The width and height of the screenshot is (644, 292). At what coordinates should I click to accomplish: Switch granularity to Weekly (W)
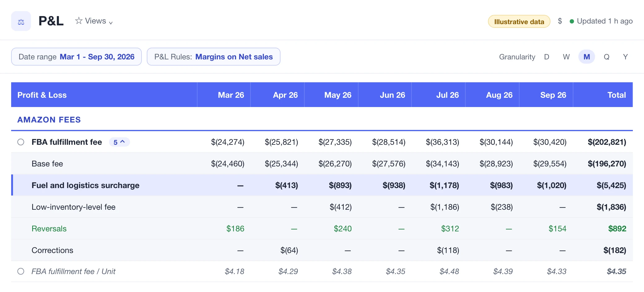566,57
